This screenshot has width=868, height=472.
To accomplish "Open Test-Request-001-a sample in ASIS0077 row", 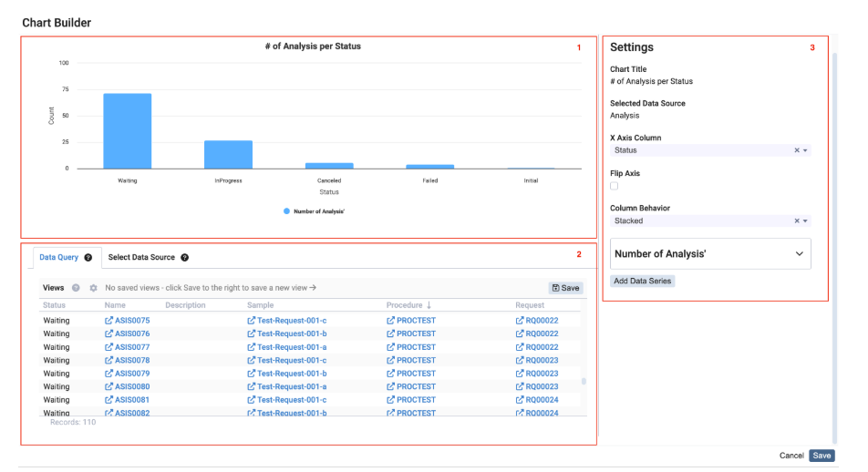I will pos(292,347).
